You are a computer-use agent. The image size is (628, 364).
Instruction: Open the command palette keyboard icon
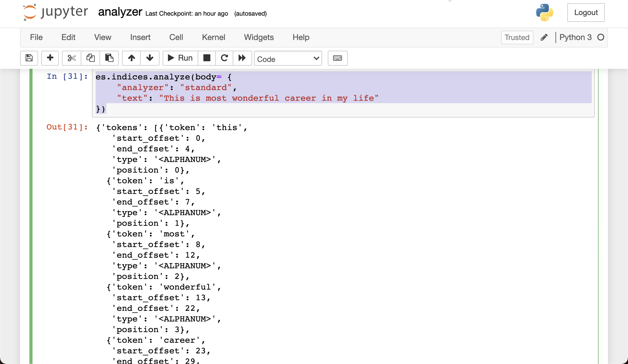coord(337,58)
